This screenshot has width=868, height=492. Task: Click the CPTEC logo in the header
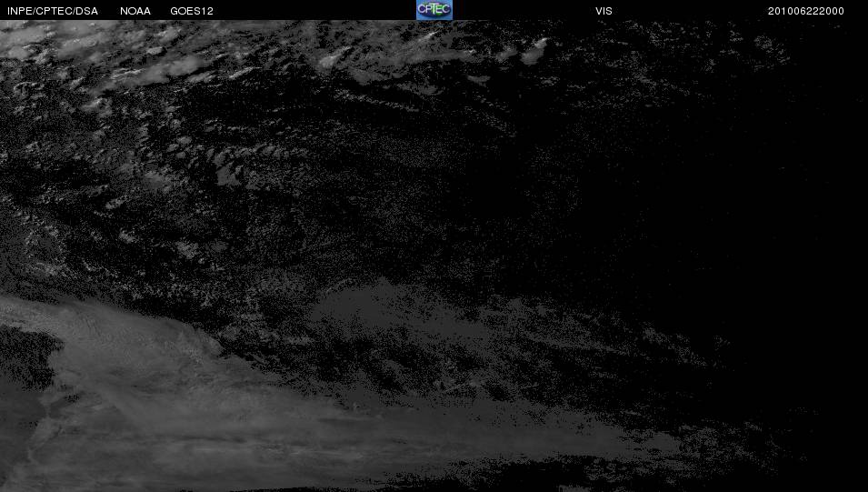point(434,10)
